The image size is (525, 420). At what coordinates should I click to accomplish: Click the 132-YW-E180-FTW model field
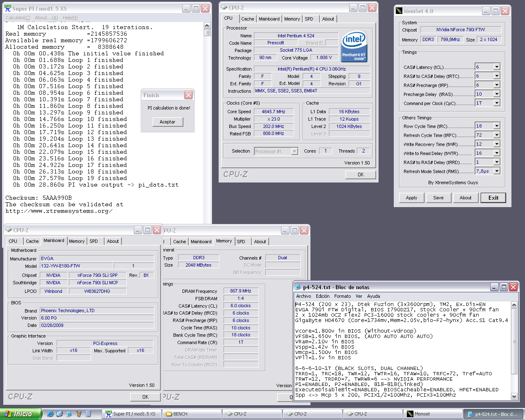point(76,266)
